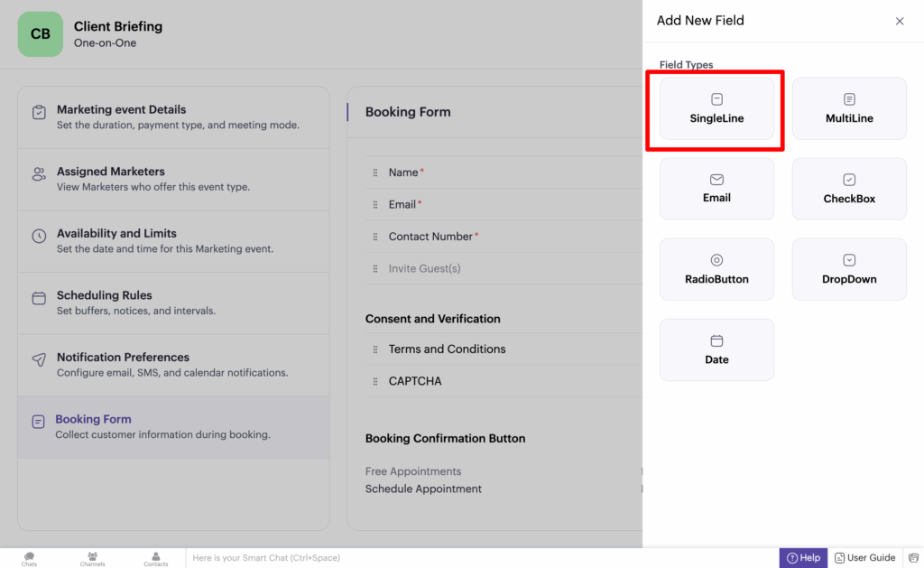Open Availability and Limits settings
This screenshot has width=924, height=568.
(173, 240)
